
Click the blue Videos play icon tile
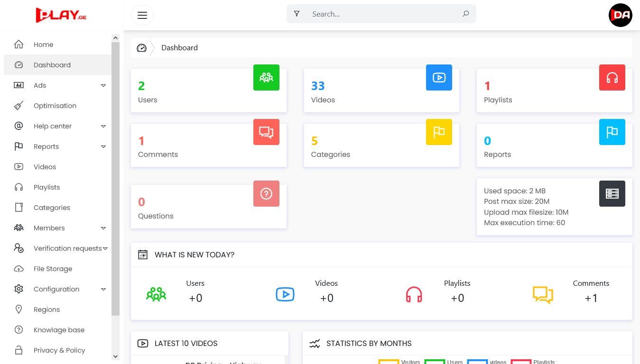click(439, 77)
